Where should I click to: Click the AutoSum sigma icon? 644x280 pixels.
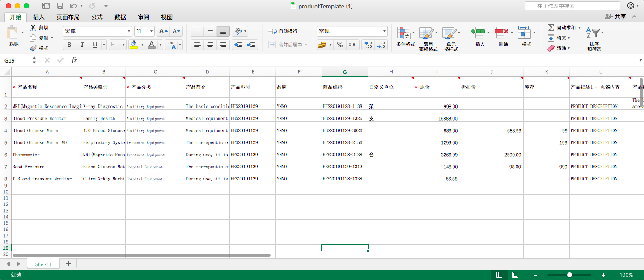pyautogui.click(x=551, y=28)
